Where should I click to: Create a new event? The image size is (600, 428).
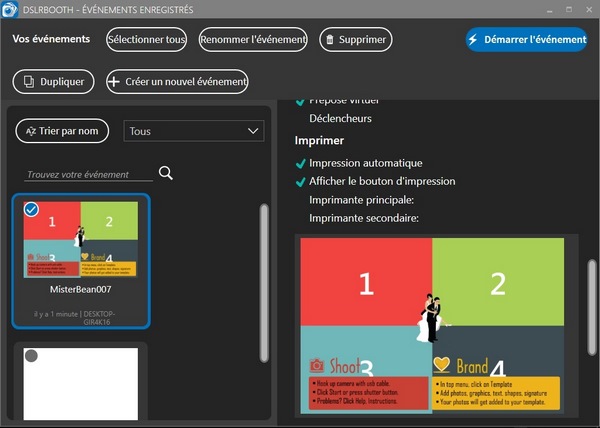(x=177, y=81)
